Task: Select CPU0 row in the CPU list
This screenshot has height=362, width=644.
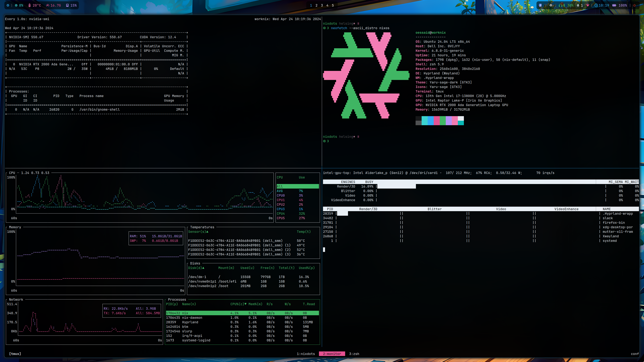Action: pos(298,195)
